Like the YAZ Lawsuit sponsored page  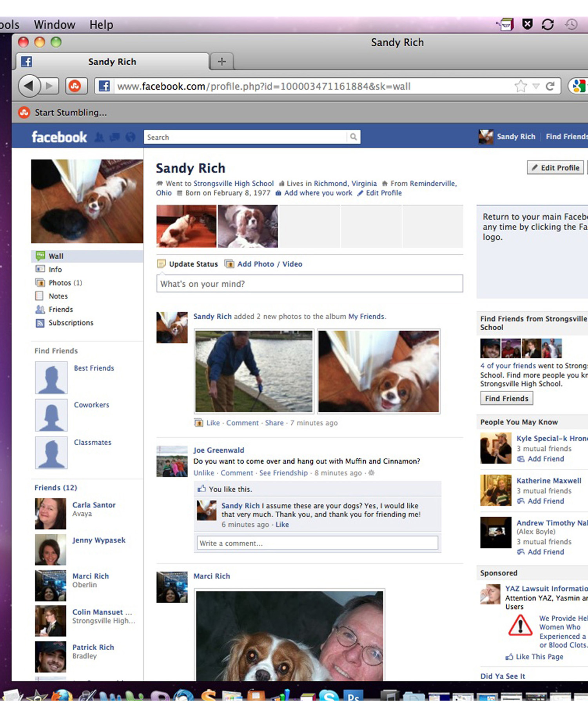pyautogui.click(x=539, y=657)
